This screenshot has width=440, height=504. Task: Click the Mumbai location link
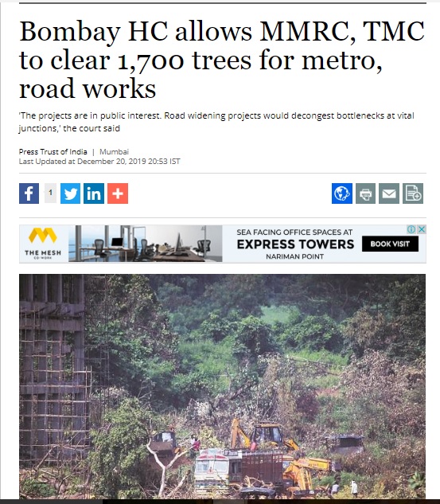tap(114, 152)
